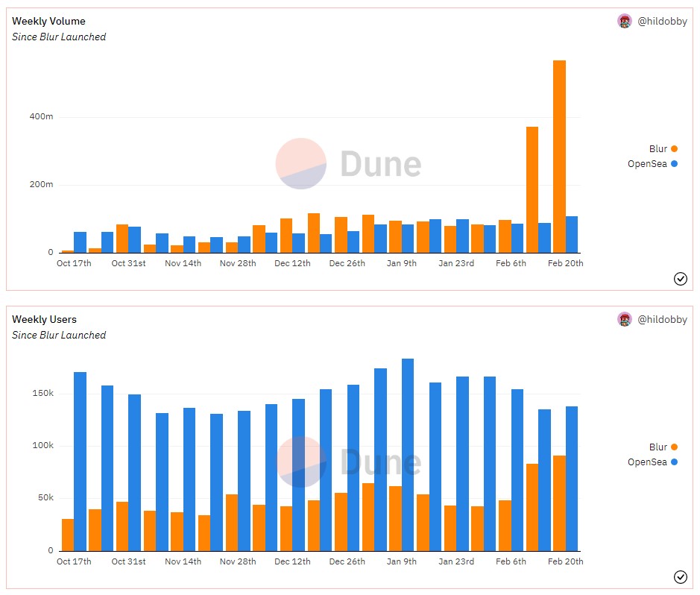The height and width of the screenshot is (595, 700).
Task: Click the checkmark icon on Weekly Users chart
Action: 680,577
